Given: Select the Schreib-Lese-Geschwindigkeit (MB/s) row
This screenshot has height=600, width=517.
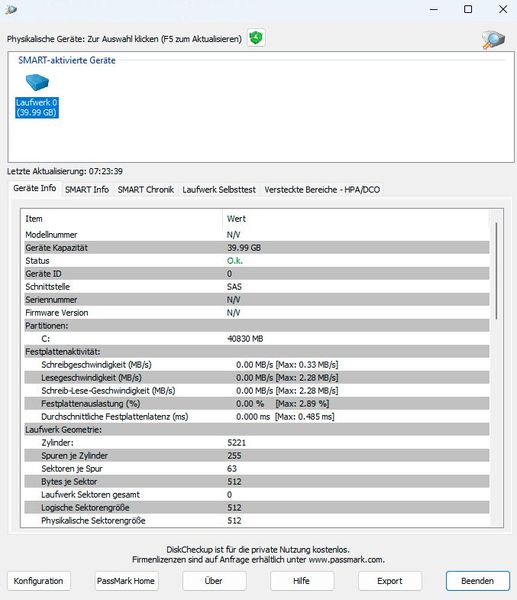Looking at the screenshot, I should 257,391.
